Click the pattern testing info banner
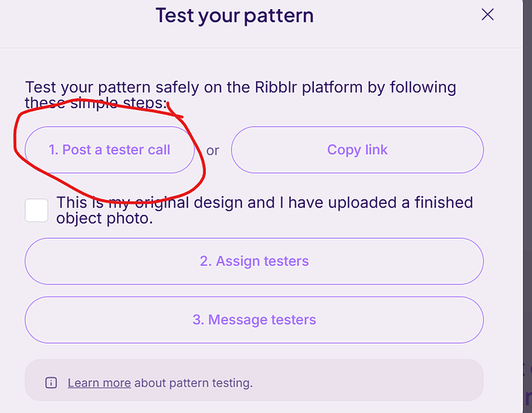The image size is (532, 413). tap(254, 380)
